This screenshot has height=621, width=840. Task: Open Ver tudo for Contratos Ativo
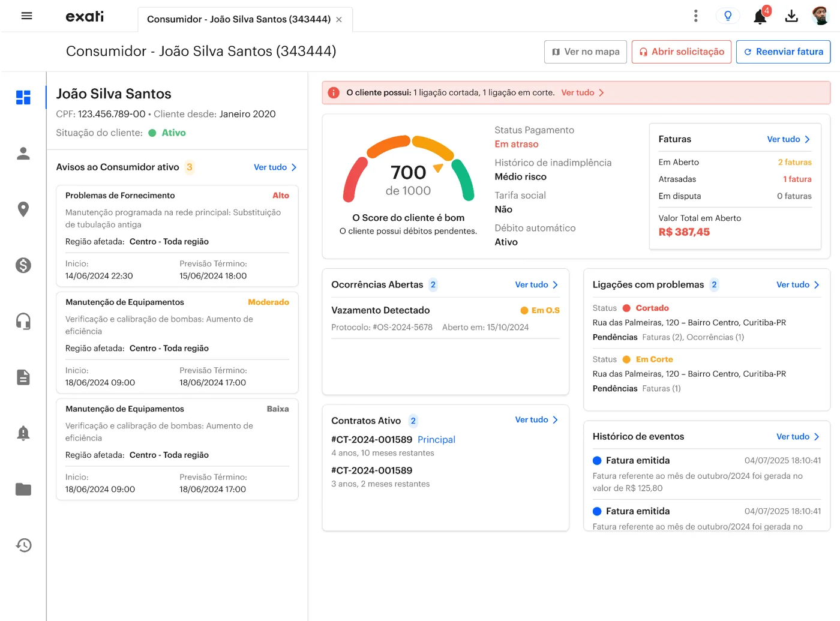[x=537, y=420]
